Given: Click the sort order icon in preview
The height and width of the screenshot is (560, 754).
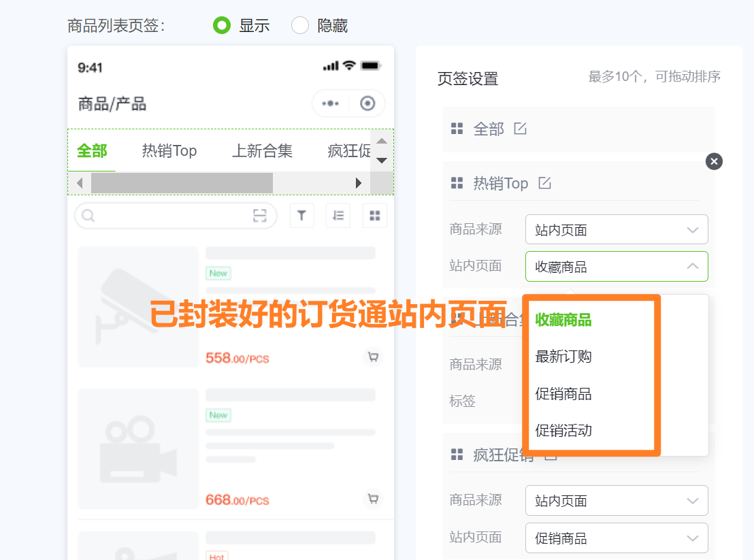Looking at the screenshot, I should [338, 216].
